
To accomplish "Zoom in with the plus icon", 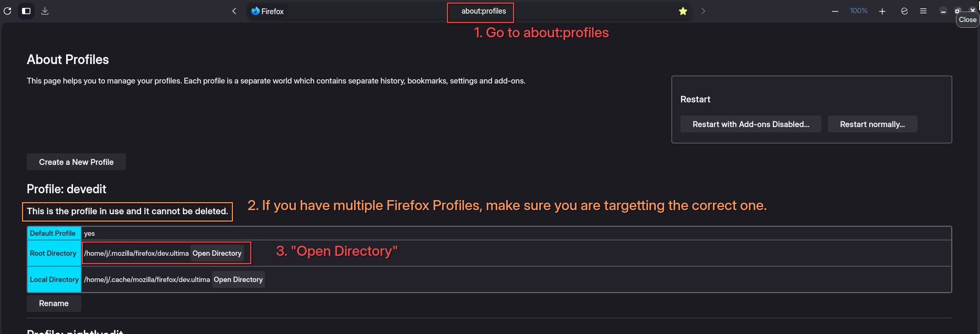I will [x=882, y=11].
